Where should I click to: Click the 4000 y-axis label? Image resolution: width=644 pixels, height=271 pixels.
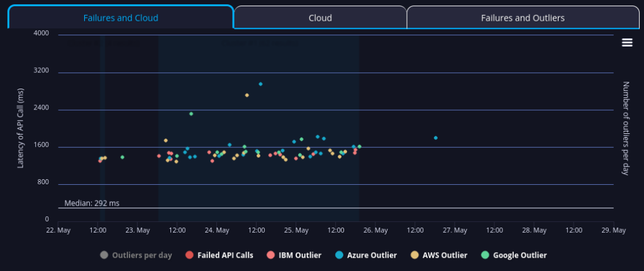(x=41, y=33)
